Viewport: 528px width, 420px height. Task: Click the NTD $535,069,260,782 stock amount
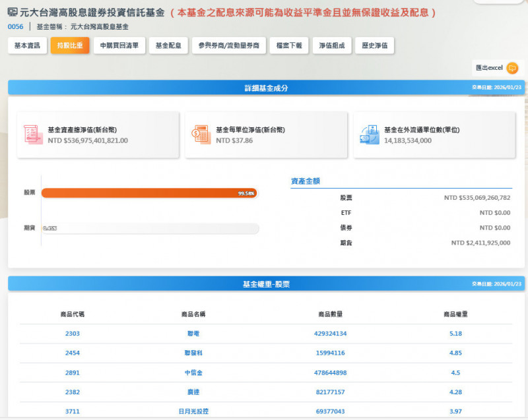(x=477, y=198)
